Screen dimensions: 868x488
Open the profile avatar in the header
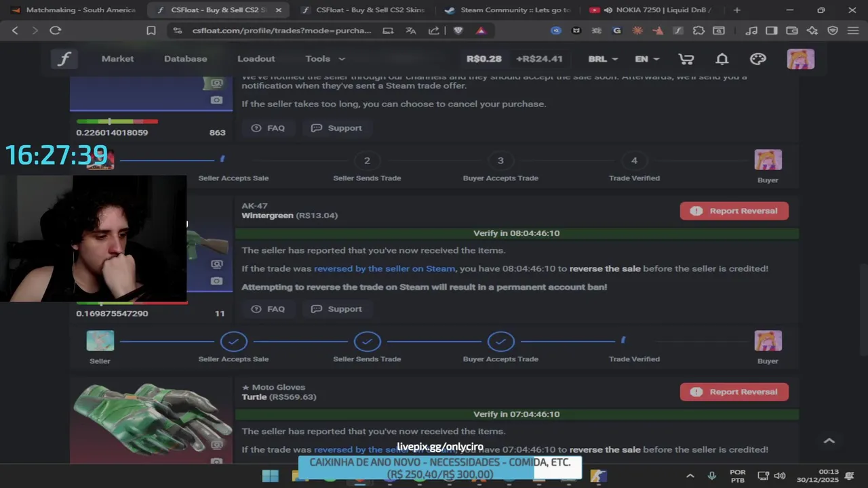(800, 59)
